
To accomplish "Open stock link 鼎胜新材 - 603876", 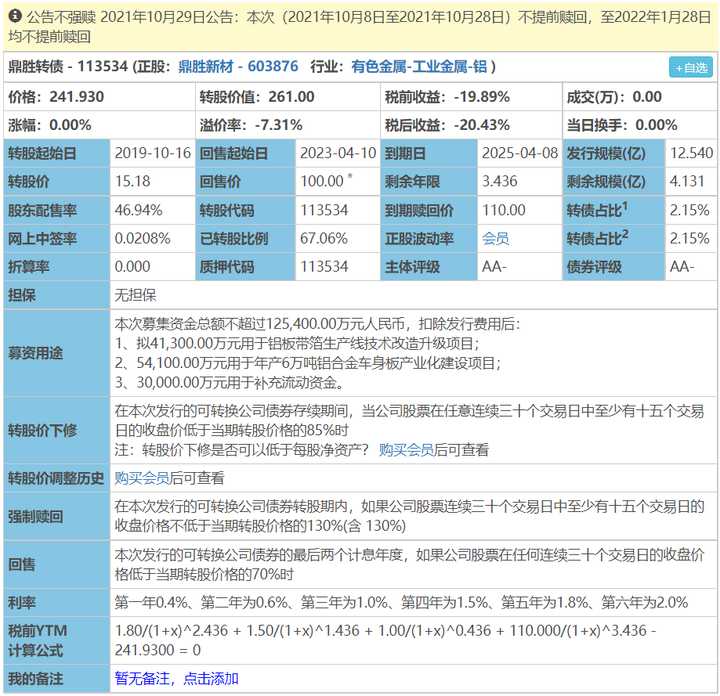I will (x=238, y=67).
